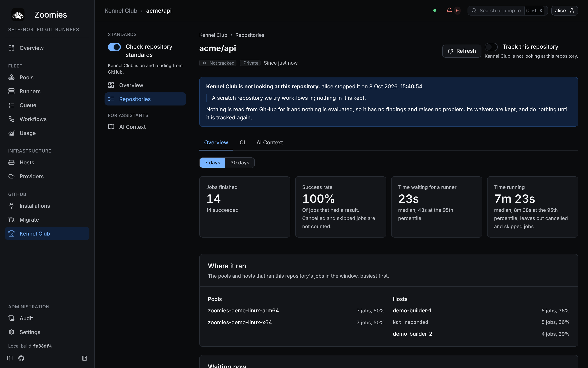The height and width of the screenshot is (368, 588).
Task: Open documentation book icon at sidebar bottom
Action: [x=10, y=358]
